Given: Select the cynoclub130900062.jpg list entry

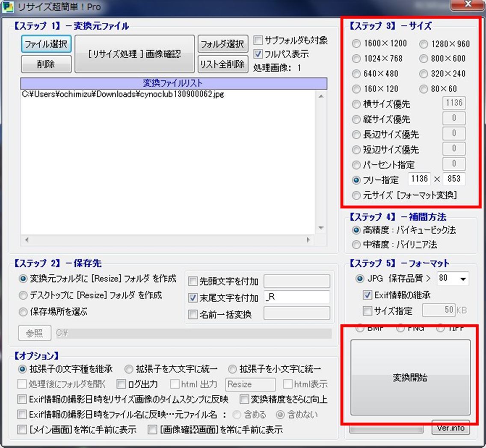Looking at the screenshot, I should click(x=123, y=95).
